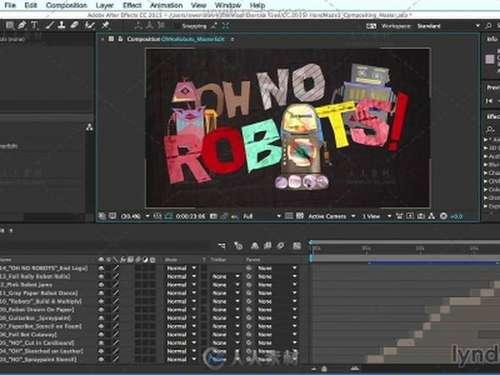Select the Rectangle shape tool

[x=10, y=25]
